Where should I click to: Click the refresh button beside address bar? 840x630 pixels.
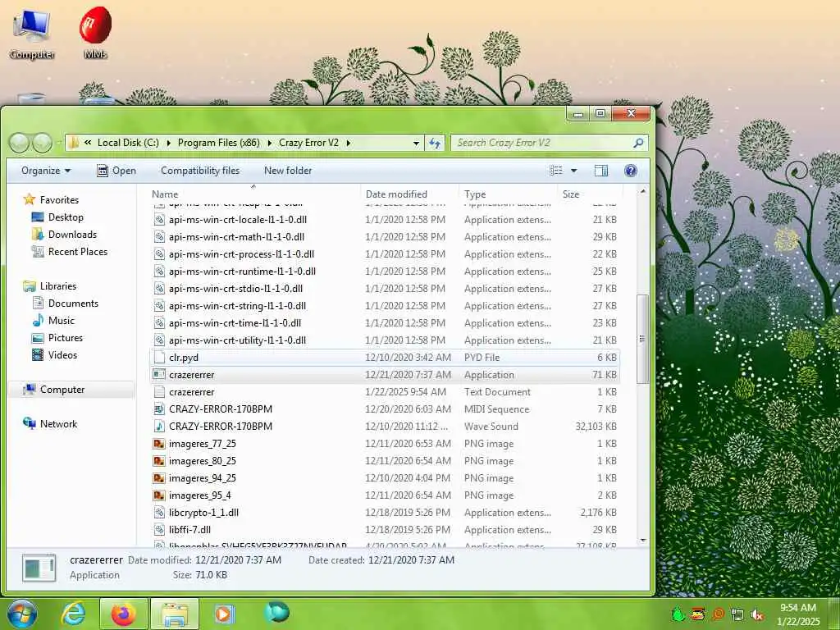point(435,143)
